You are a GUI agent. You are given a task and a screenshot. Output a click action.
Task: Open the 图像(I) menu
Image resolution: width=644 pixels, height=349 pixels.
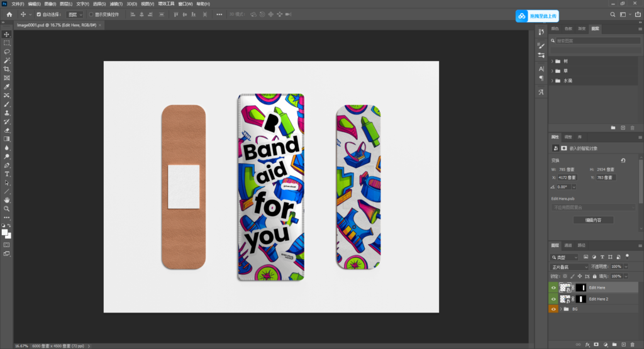tap(50, 4)
